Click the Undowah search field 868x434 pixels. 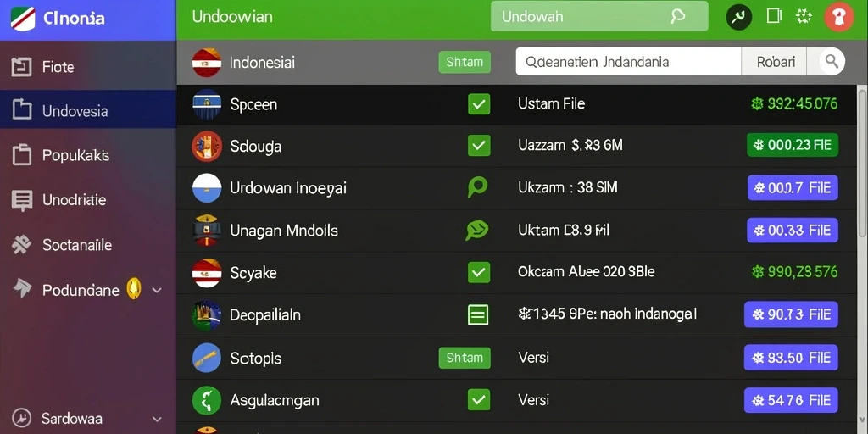599,16
